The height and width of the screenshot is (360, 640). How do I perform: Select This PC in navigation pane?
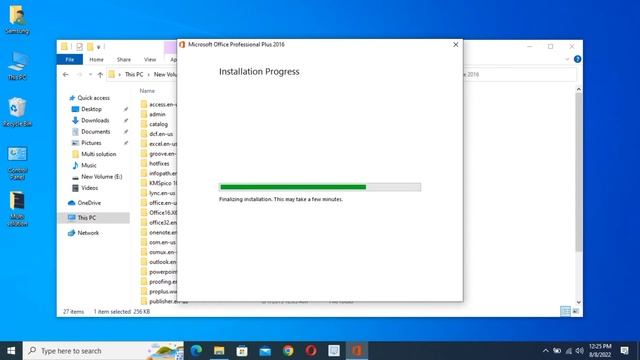click(93, 218)
